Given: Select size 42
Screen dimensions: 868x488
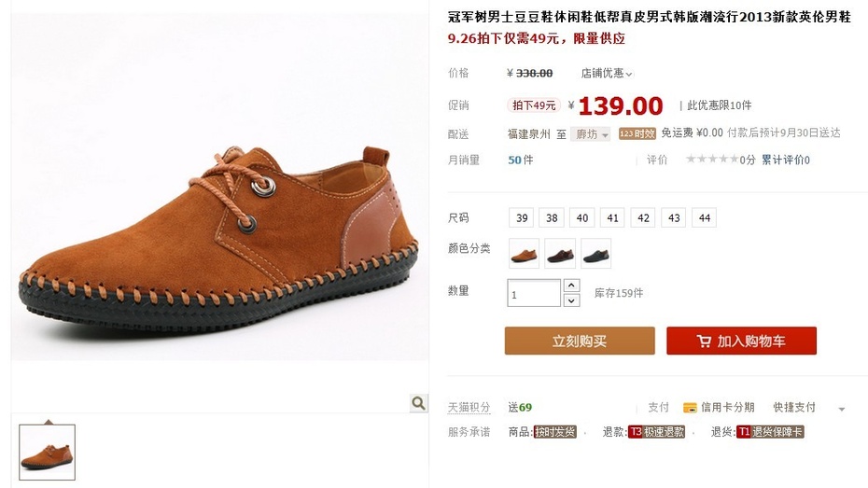Looking at the screenshot, I should tap(643, 218).
